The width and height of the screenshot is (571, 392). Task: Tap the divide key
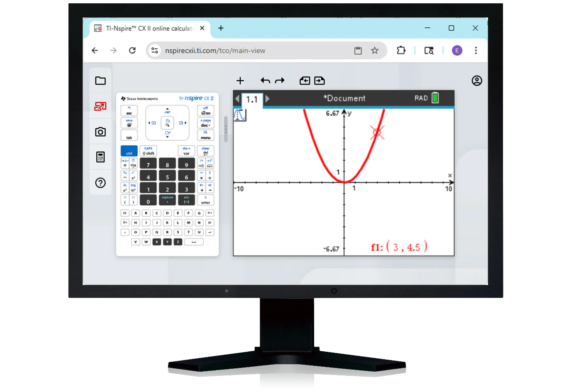[210, 175]
